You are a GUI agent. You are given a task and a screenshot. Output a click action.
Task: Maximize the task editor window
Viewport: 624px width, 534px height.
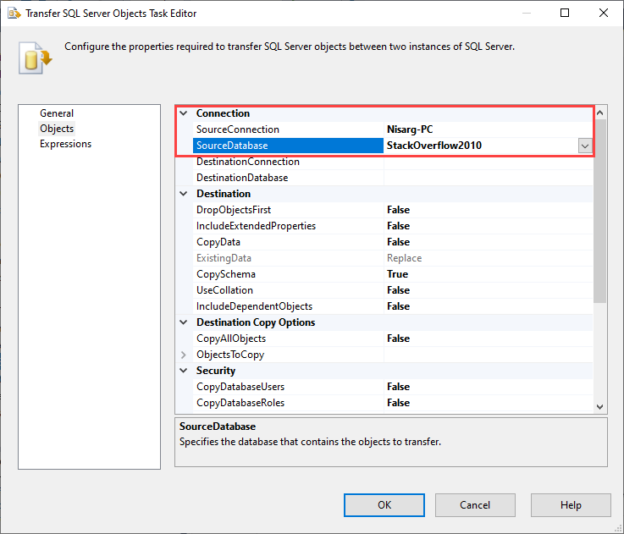564,13
